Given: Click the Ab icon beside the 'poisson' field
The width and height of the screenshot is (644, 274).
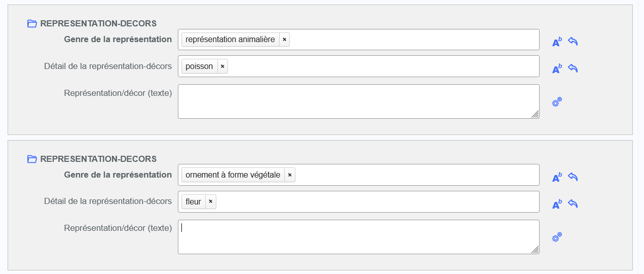Looking at the screenshot, I should pyautogui.click(x=557, y=69).
